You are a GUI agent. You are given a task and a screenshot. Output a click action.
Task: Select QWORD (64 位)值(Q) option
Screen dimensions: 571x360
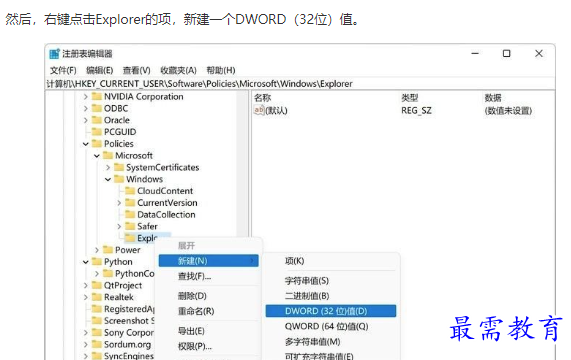[x=331, y=326]
